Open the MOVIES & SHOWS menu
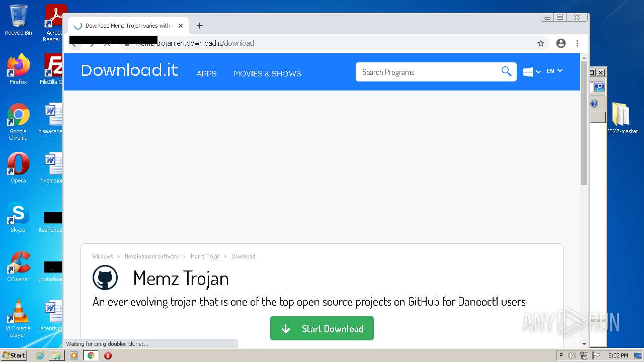Screen dimensions: 644x362 tap(267, 73)
